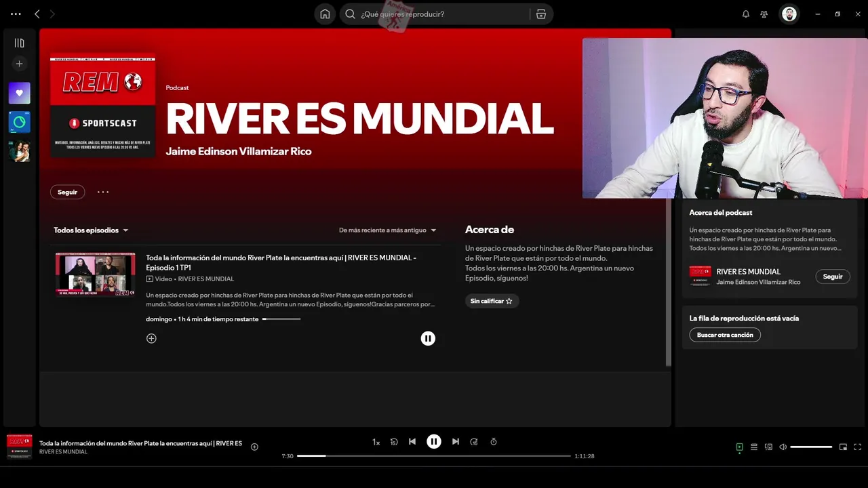The height and width of the screenshot is (488, 868).
Task: Click the now playing cover thumbnail
Action: click(19, 447)
